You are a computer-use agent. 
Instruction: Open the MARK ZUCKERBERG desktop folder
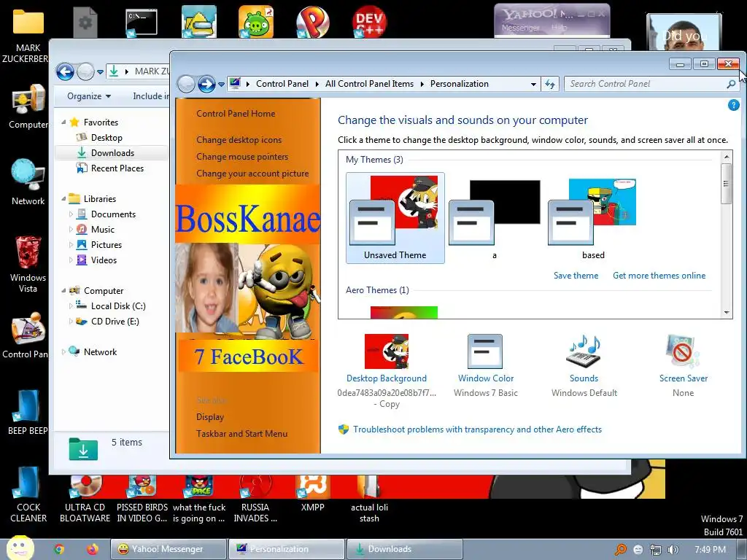[28, 23]
